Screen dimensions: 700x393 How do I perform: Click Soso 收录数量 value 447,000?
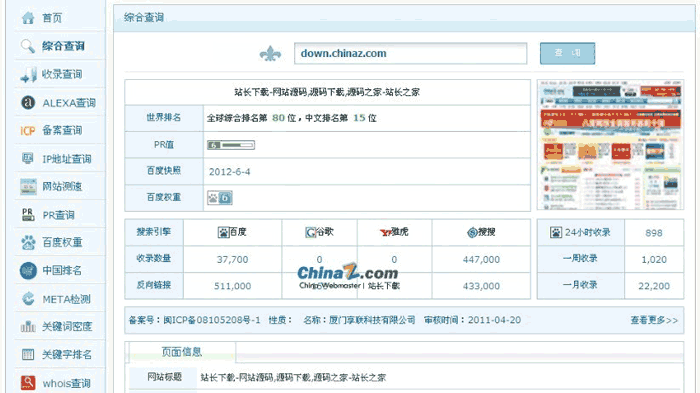(481, 259)
